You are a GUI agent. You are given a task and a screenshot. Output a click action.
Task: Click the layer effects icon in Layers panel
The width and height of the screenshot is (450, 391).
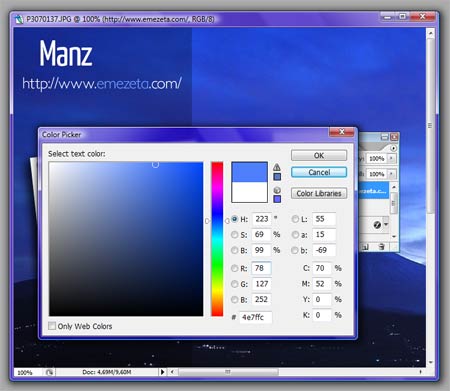(377, 225)
